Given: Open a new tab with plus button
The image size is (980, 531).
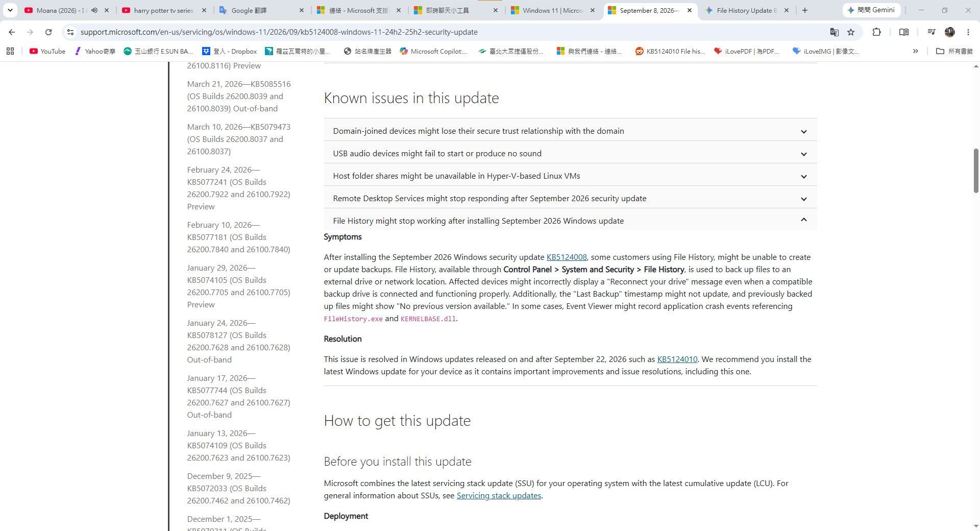Looking at the screenshot, I should pyautogui.click(x=805, y=10).
